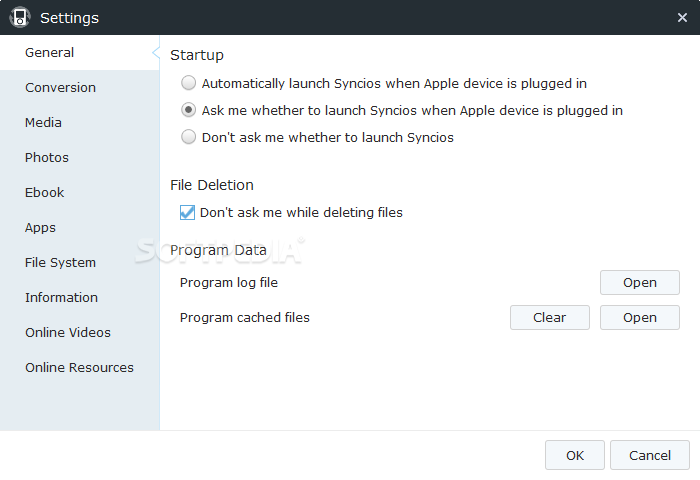Click the Startup section heading
Screen dimensions: 700x480
tap(197, 55)
